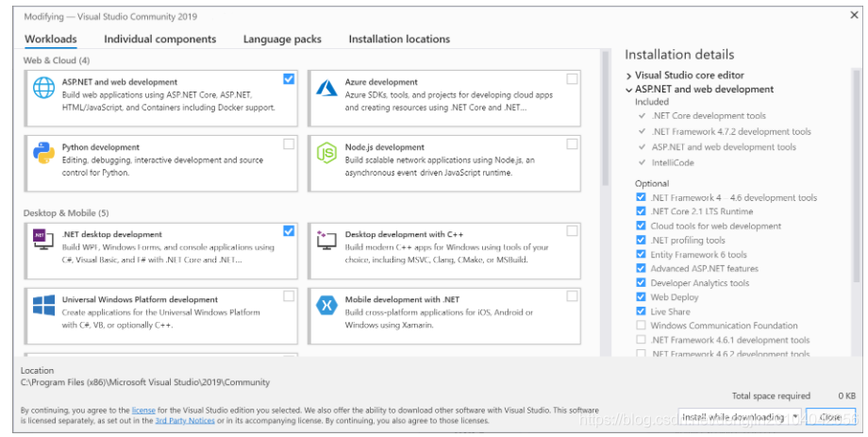Screen dimensions: 868x437
Task: Uncheck .NET Framework 4 – 4.6 development tools
Action: pyautogui.click(x=641, y=197)
